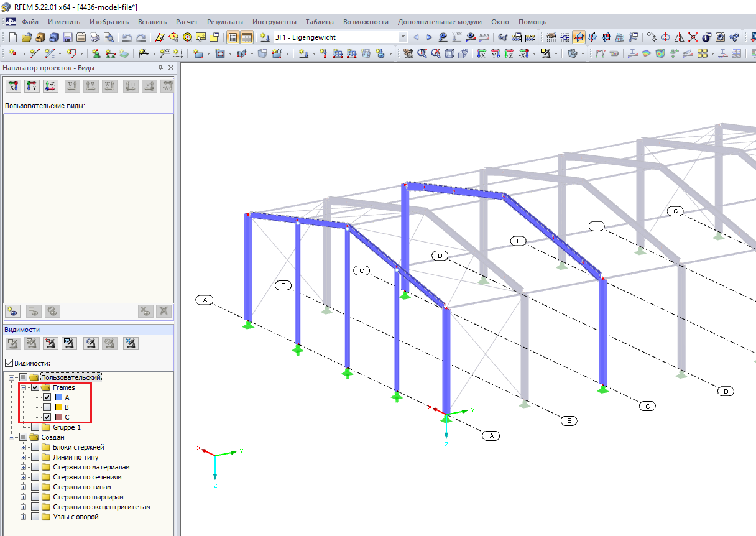
Task: Check the Gruppe 1 checkbox
Action: tap(35, 427)
